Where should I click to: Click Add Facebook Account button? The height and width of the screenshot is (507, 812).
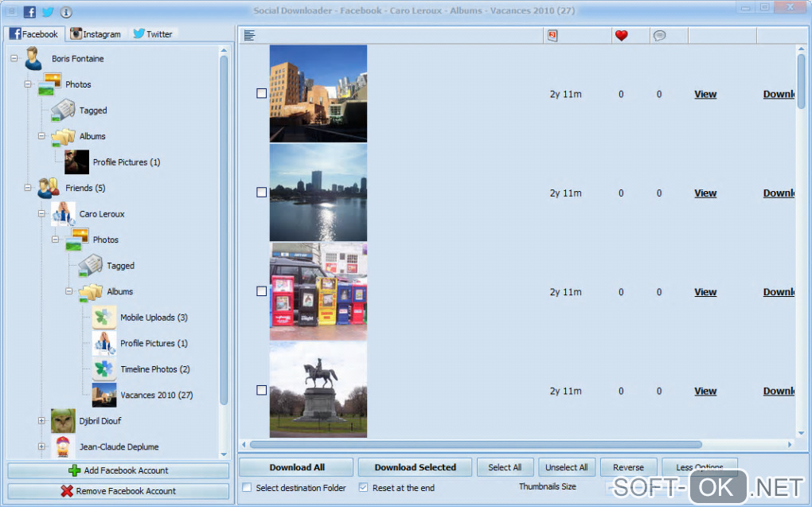coord(118,470)
